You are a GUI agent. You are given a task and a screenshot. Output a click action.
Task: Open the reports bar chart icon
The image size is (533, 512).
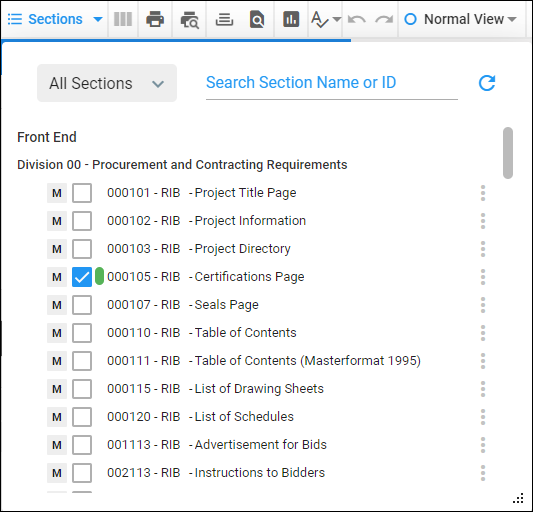tap(291, 19)
